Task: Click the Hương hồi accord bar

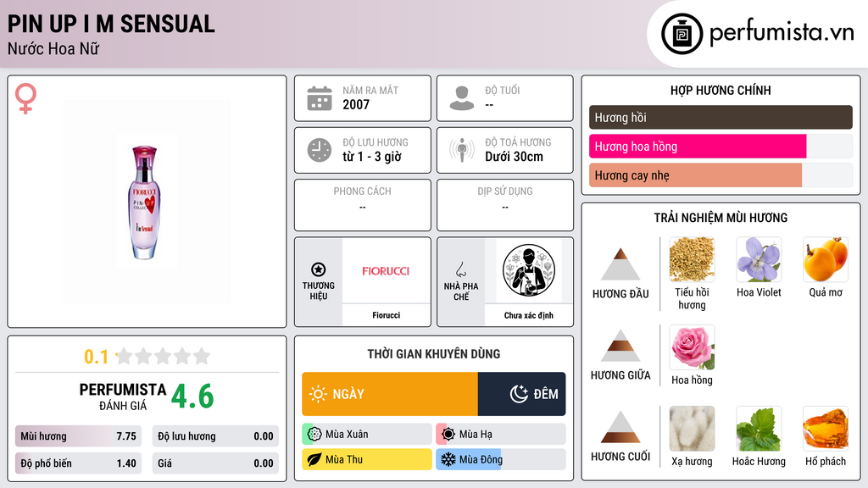Action: click(x=721, y=117)
